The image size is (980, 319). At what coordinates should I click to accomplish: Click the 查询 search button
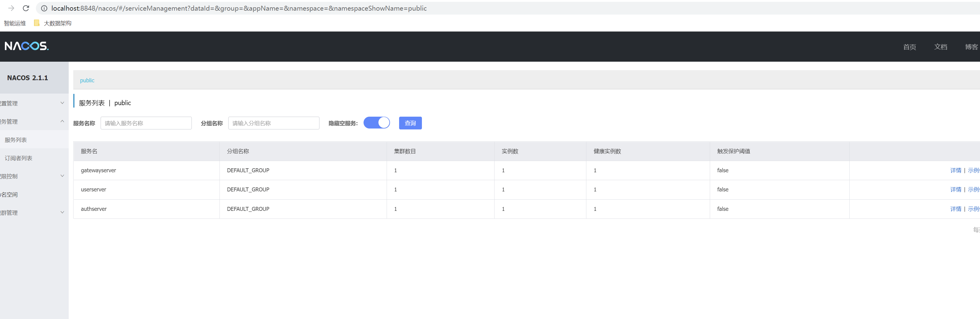pos(410,123)
